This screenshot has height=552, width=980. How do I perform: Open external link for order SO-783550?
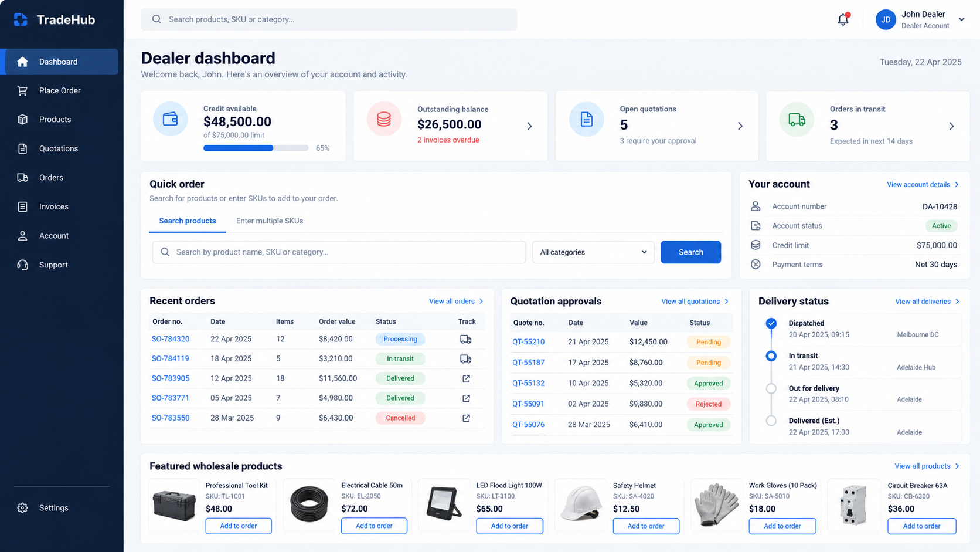(466, 418)
